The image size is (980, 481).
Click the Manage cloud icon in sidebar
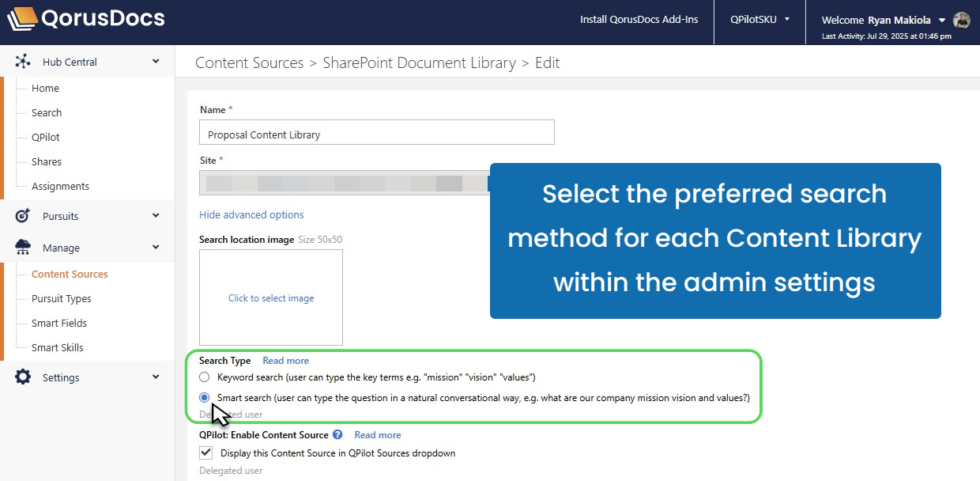click(24, 247)
